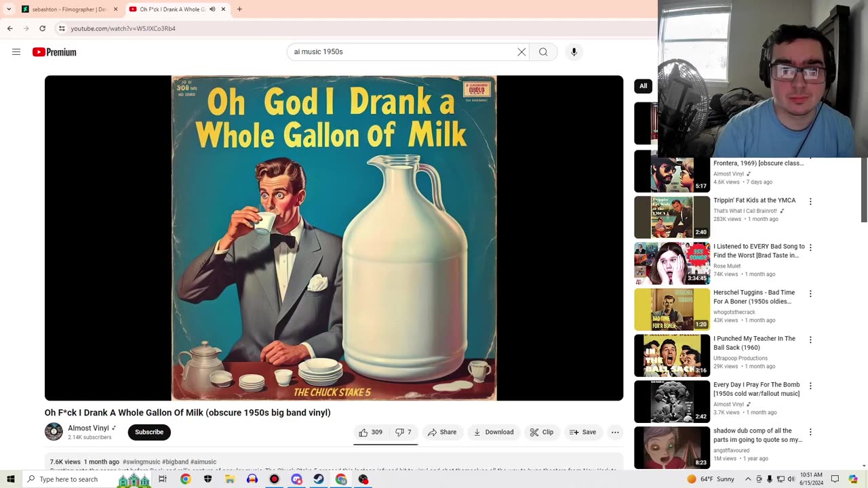
Task: Dislike the video with thumbs down
Action: [x=403, y=432]
